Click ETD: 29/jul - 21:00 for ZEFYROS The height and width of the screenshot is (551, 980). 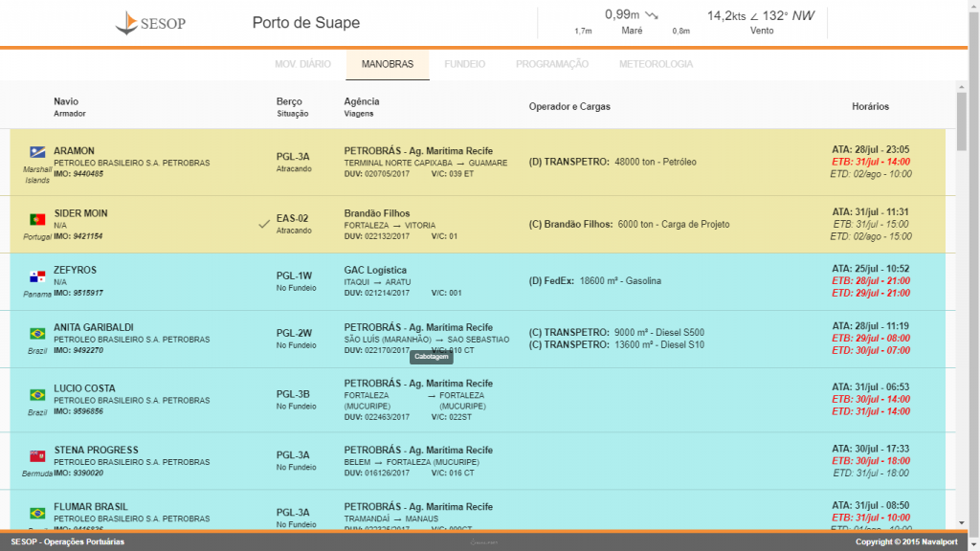(871, 293)
